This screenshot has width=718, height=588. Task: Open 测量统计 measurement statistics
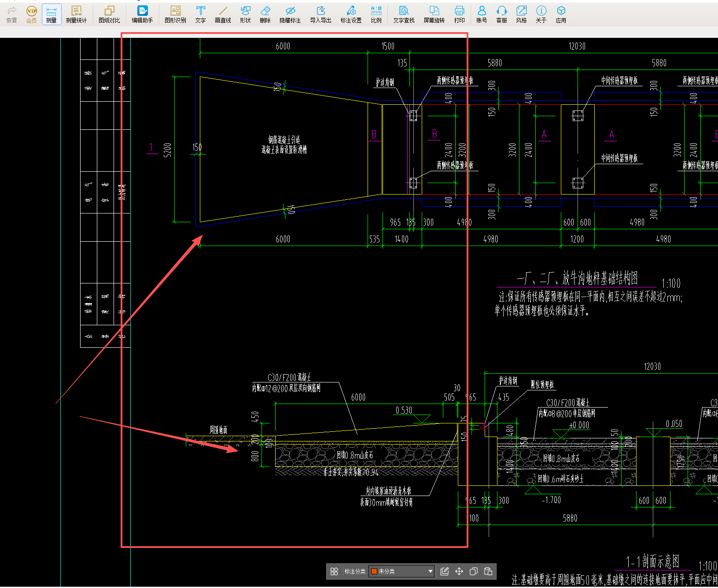tap(76, 14)
